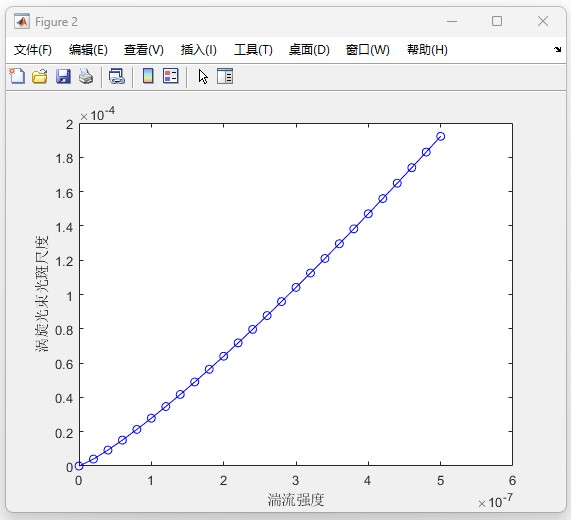This screenshot has height=520, width=571.
Task: Open the 查看(V) menu
Action: pos(143,50)
